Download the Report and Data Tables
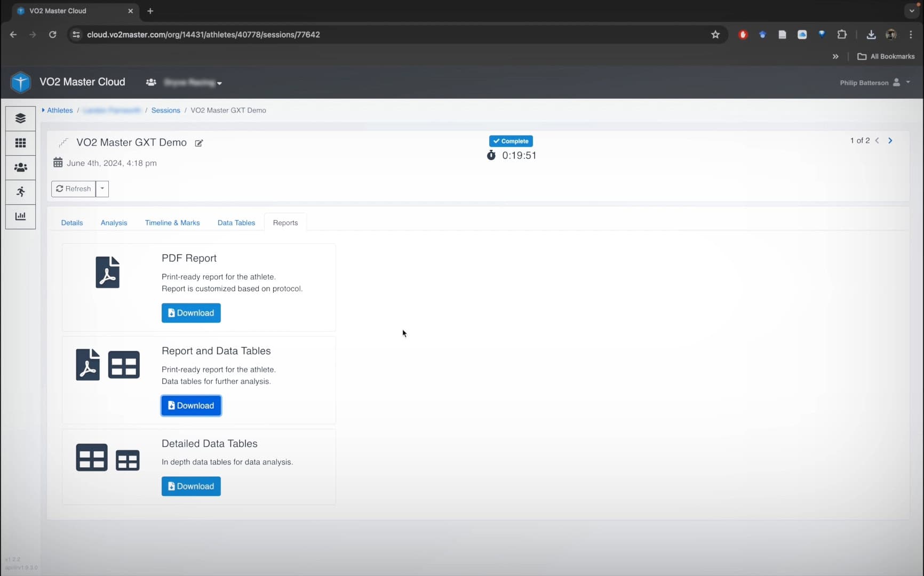Viewport: 924px width, 576px height. [191, 406]
